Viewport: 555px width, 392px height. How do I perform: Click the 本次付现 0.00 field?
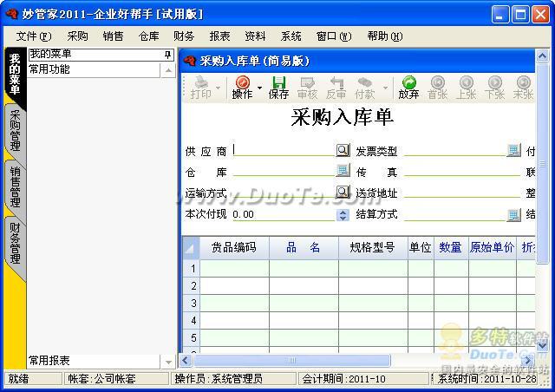pyautogui.click(x=284, y=214)
